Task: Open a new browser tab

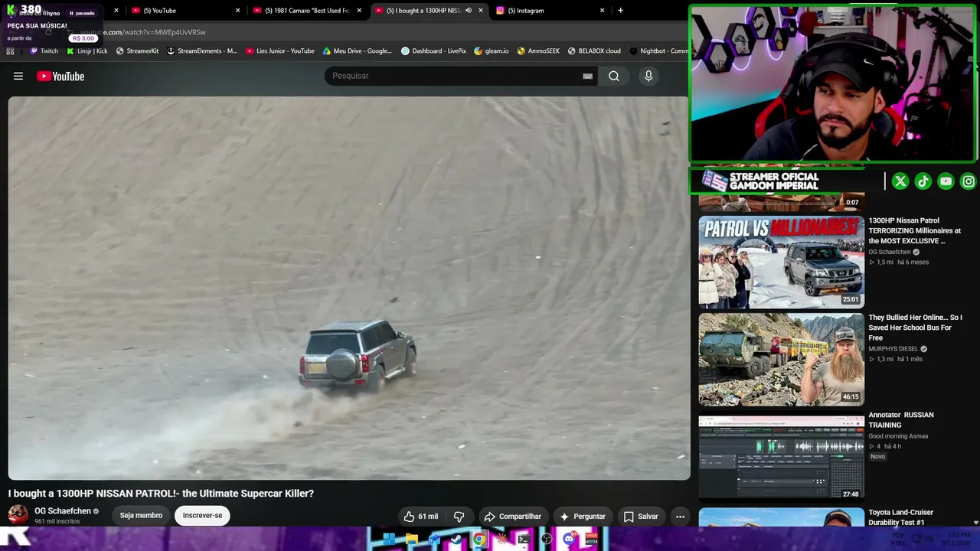Action: point(620,11)
